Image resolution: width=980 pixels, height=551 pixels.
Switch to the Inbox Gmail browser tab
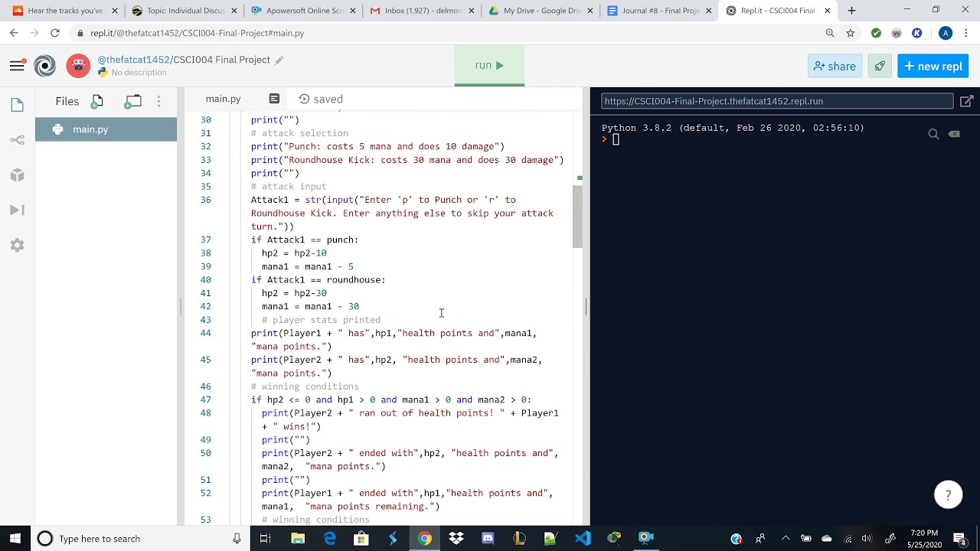421,11
